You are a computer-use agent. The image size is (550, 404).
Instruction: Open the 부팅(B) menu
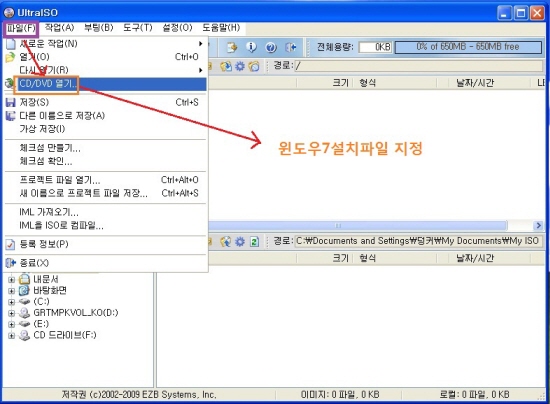click(99, 28)
